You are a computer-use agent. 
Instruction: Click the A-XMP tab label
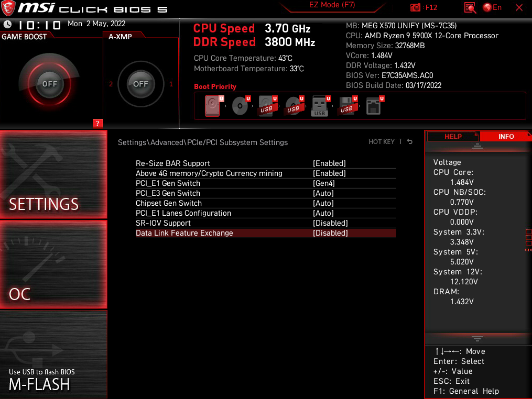click(x=120, y=37)
